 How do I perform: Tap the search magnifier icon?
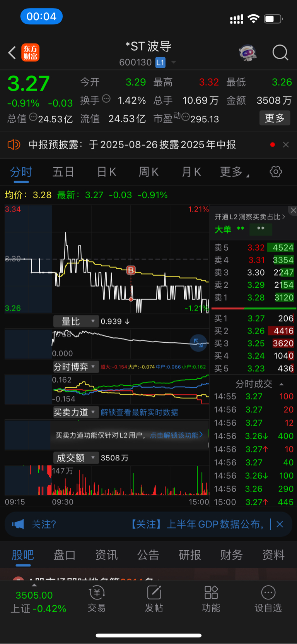click(x=280, y=52)
